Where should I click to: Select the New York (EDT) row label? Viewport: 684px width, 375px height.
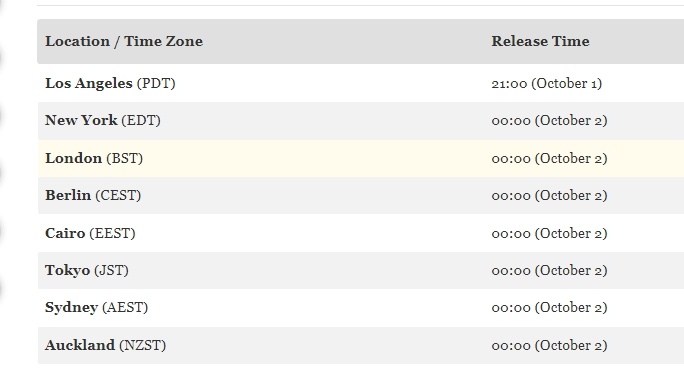103,120
